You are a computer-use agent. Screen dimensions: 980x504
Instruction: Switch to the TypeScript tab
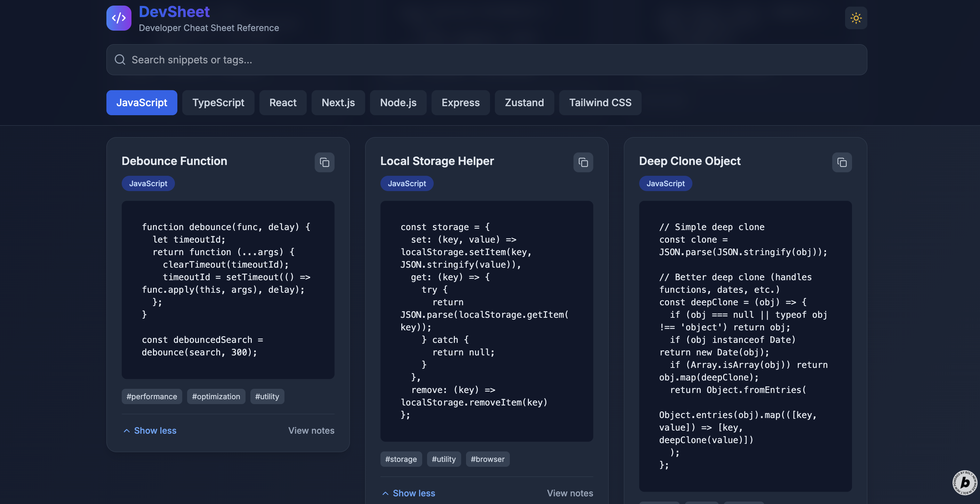pyautogui.click(x=218, y=103)
